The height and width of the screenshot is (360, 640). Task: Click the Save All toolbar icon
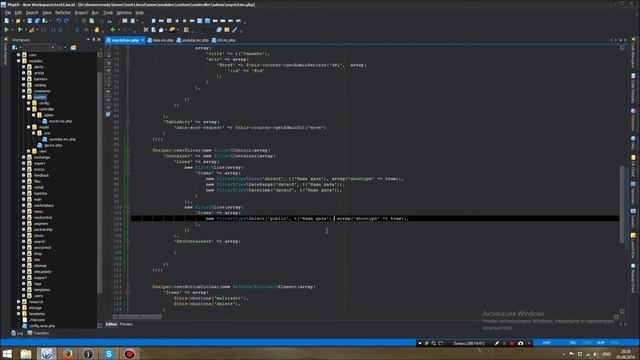[37, 21]
